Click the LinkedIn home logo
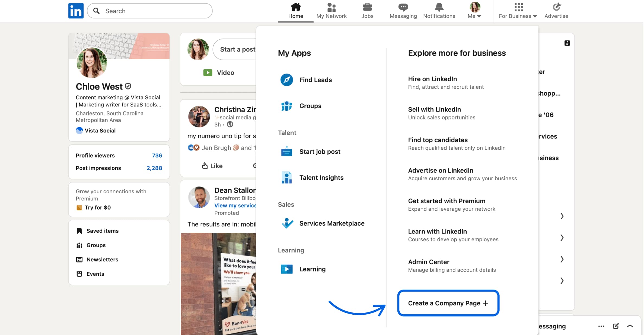Screen dimensions: 644x335 (x=76, y=11)
